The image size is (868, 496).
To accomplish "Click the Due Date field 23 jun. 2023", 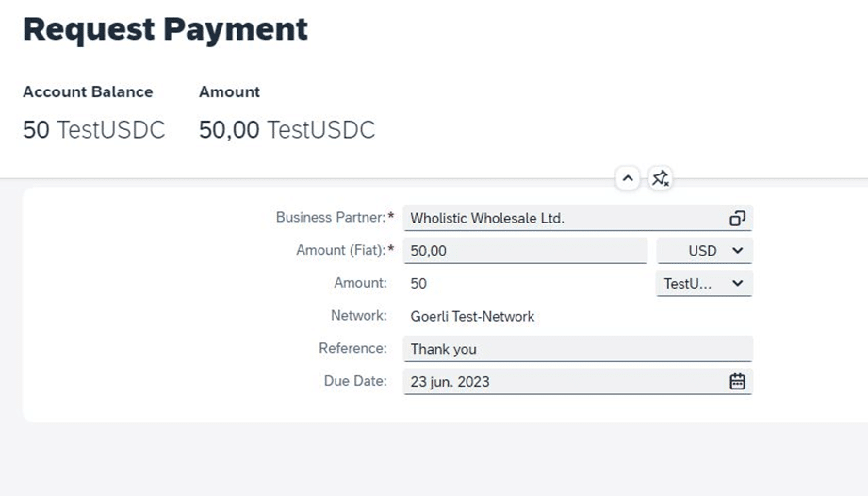I will click(x=578, y=381).
